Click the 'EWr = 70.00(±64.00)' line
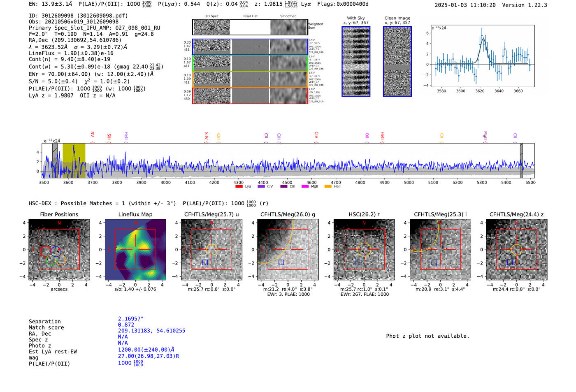Viewport: 576px width, 392px height. [x=91, y=74]
